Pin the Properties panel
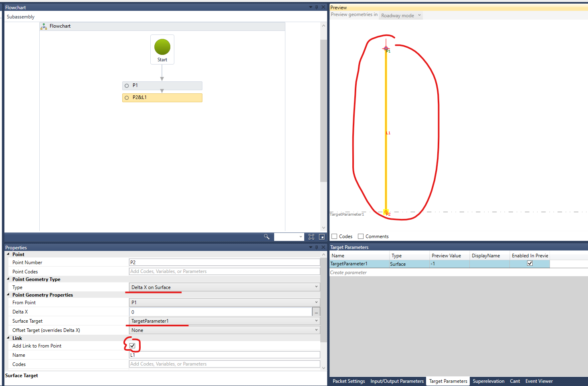 point(317,247)
